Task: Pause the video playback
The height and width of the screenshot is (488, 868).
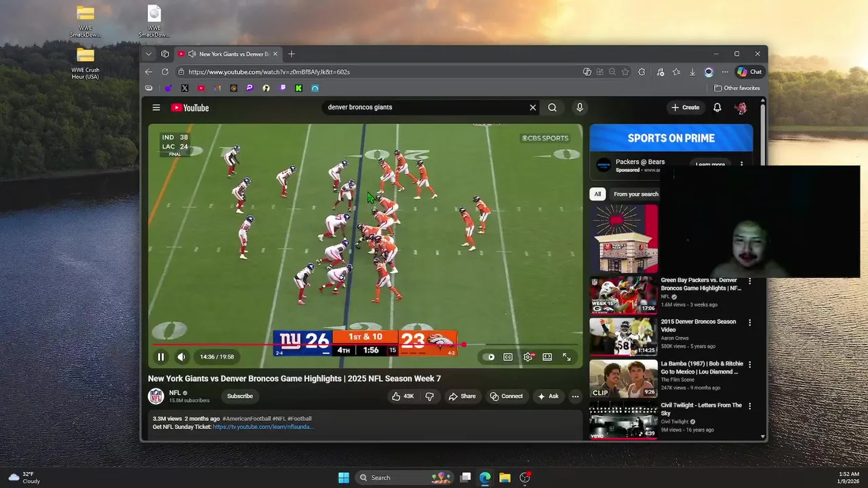Action: [x=161, y=357]
